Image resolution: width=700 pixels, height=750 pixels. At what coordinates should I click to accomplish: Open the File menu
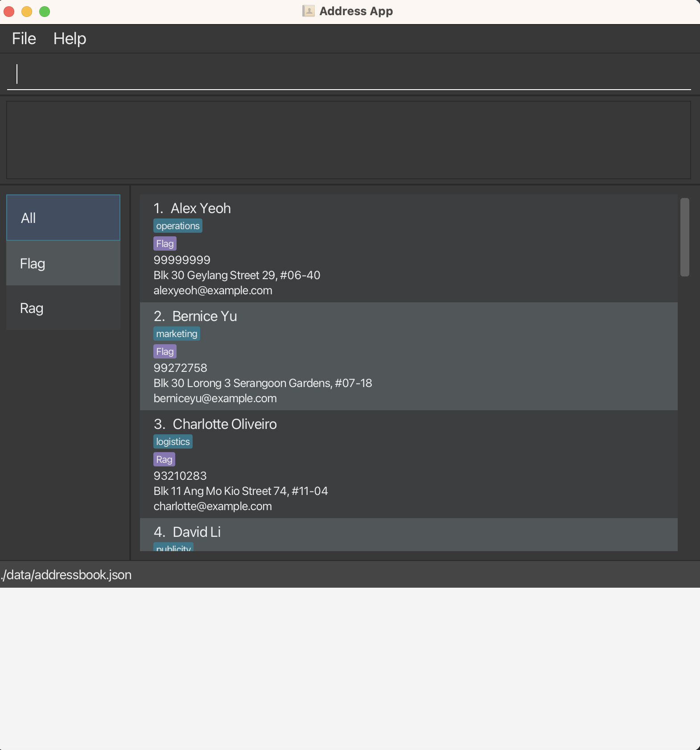[x=24, y=39]
